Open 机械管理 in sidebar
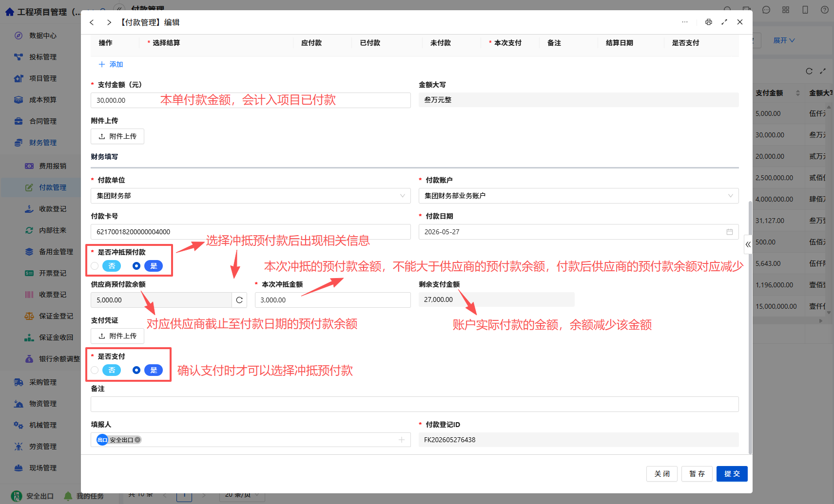 (x=43, y=425)
